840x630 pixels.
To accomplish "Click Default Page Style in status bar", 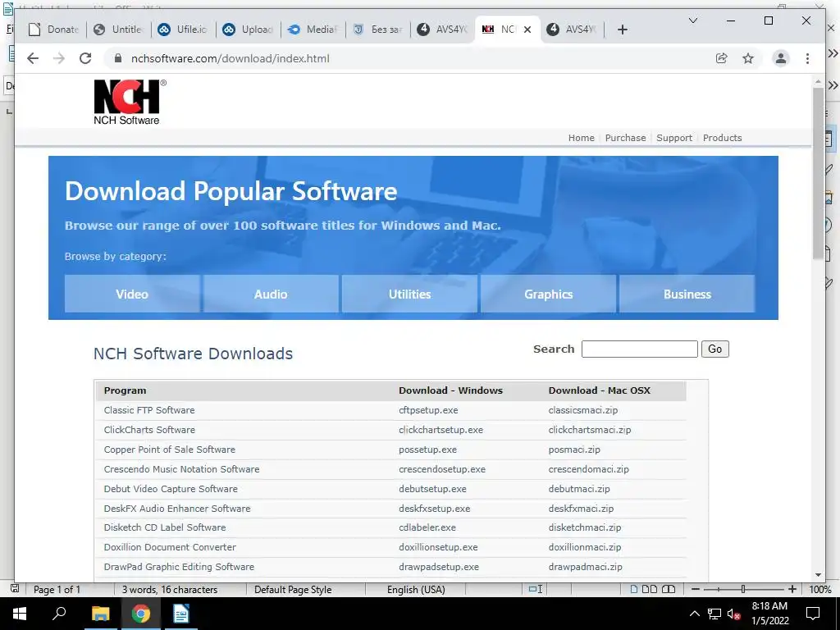I will point(293,589).
